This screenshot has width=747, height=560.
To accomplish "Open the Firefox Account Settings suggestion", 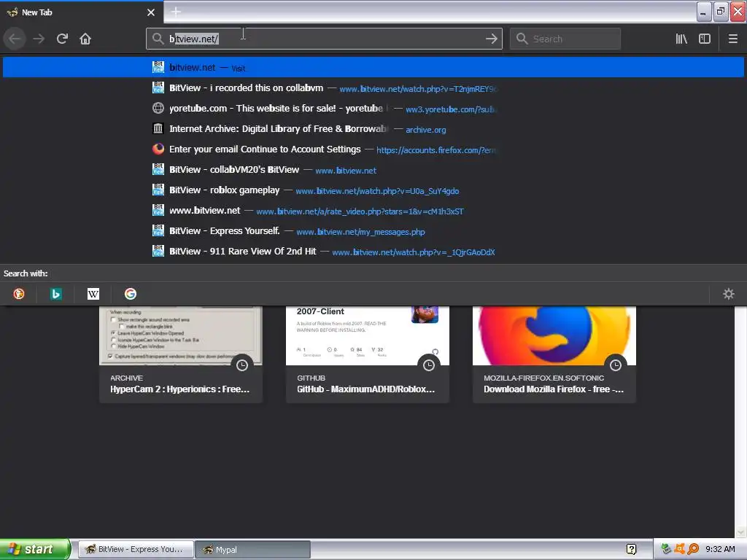I will coord(373,149).
